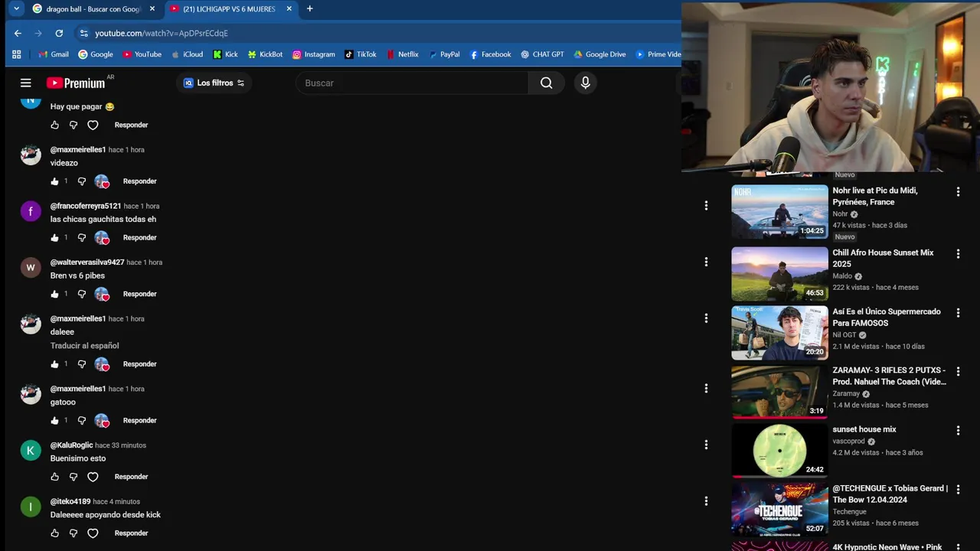This screenshot has width=980, height=551.
Task: Open the Facebook bookmark
Action: click(x=490, y=54)
